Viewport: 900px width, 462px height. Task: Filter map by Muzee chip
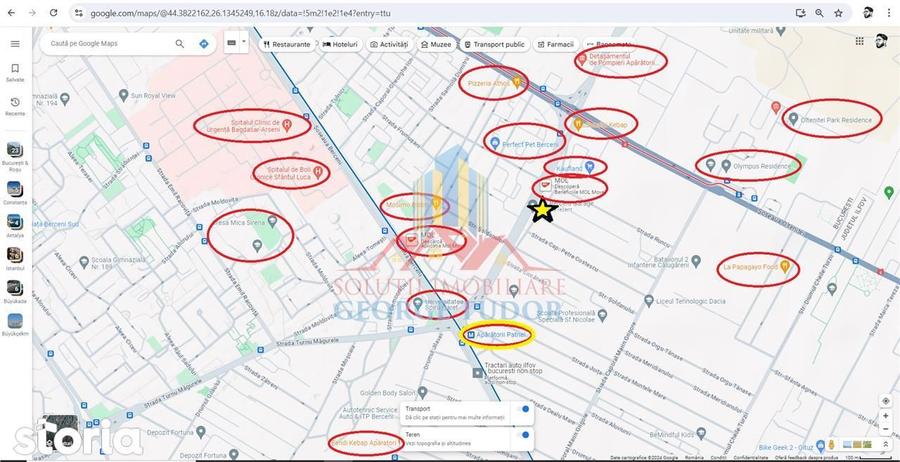pyautogui.click(x=436, y=44)
